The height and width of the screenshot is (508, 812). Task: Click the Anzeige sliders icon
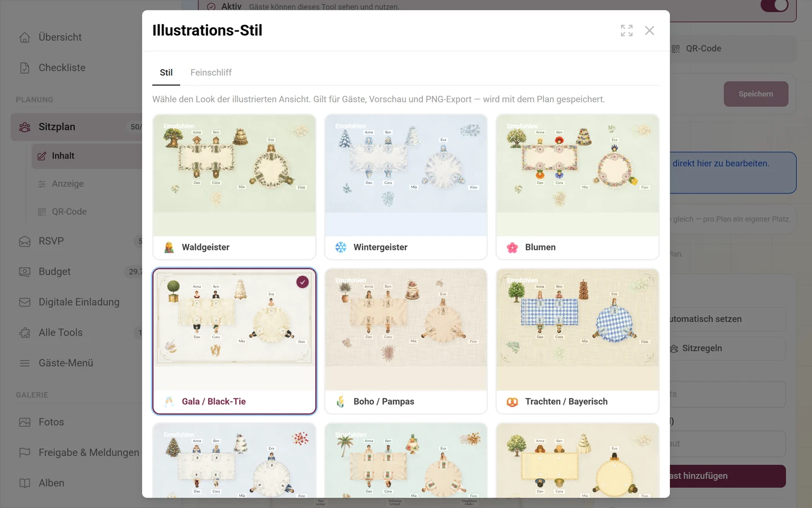(x=42, y=184)
